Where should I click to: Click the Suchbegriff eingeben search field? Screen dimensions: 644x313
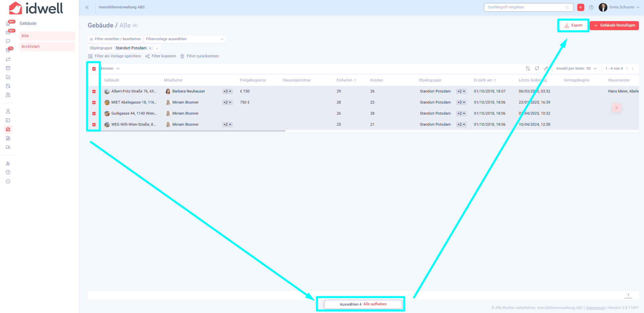(x=525, y=7)
